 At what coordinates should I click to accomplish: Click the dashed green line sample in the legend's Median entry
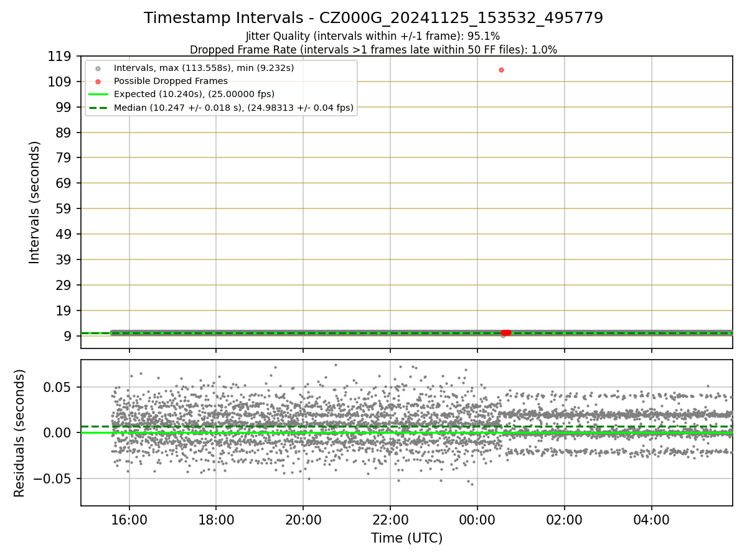98,108
